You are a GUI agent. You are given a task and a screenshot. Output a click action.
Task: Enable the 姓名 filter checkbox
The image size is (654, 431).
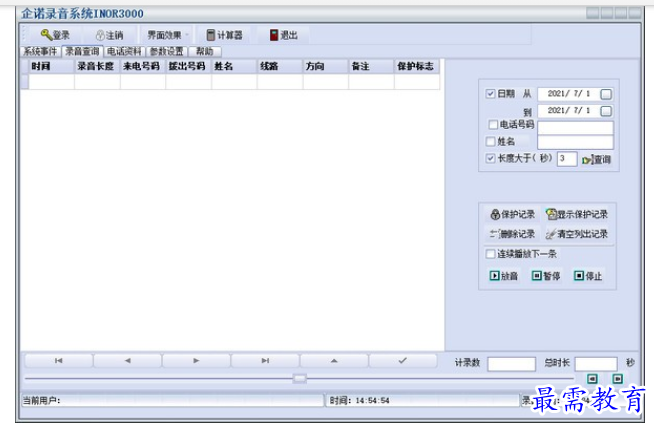tap(490, 141)
